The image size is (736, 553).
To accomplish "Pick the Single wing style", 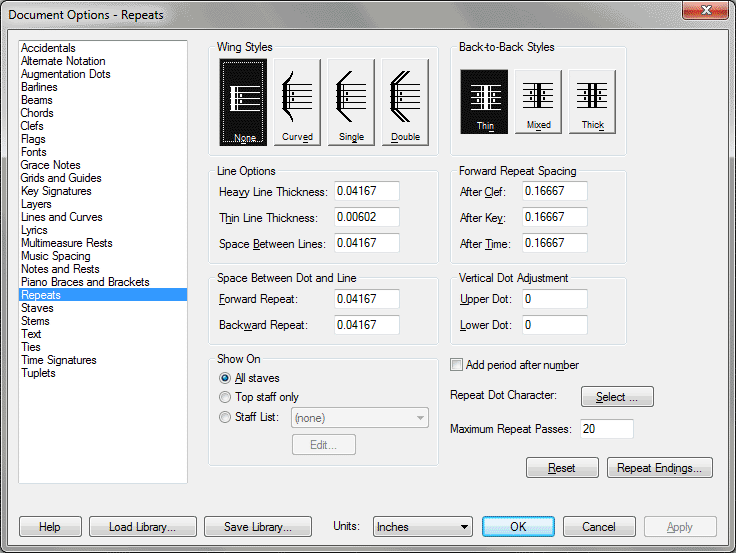I will 351,102.
